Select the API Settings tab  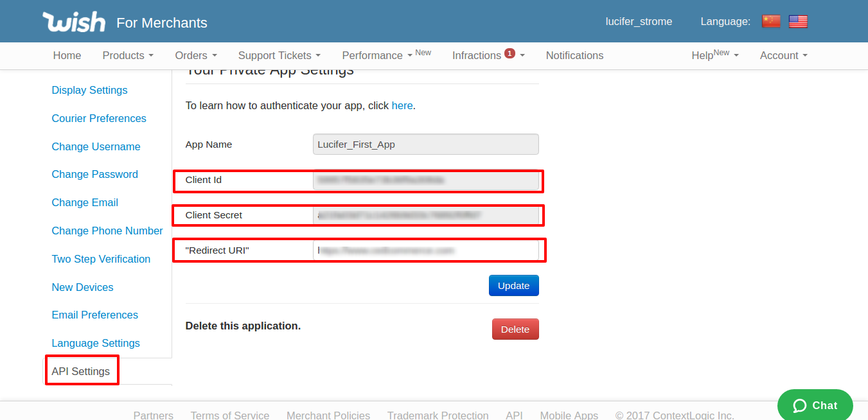81,372
